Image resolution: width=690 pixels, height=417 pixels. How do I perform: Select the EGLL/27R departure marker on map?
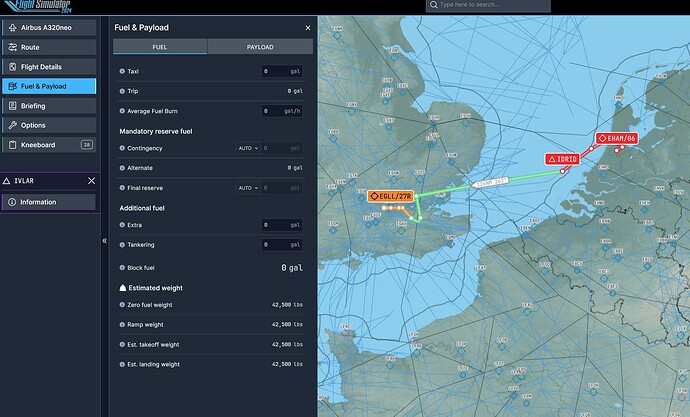pyautogui.click(x=391, y=196)
